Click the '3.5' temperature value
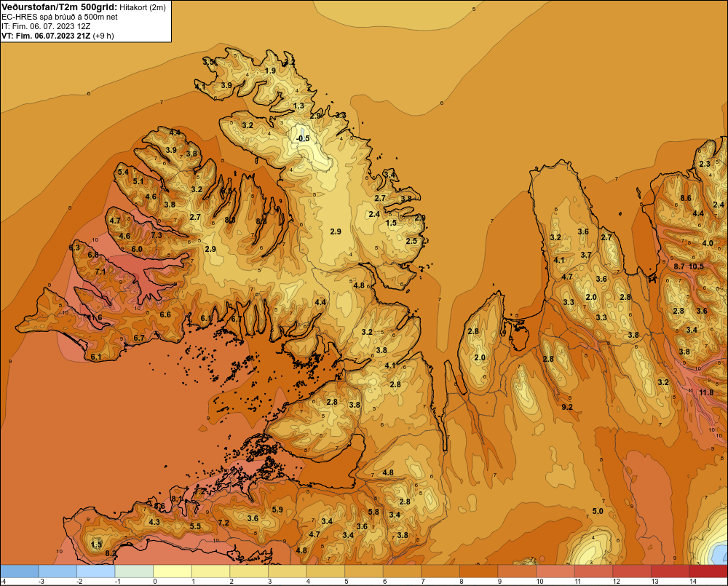 pos(208,62)
